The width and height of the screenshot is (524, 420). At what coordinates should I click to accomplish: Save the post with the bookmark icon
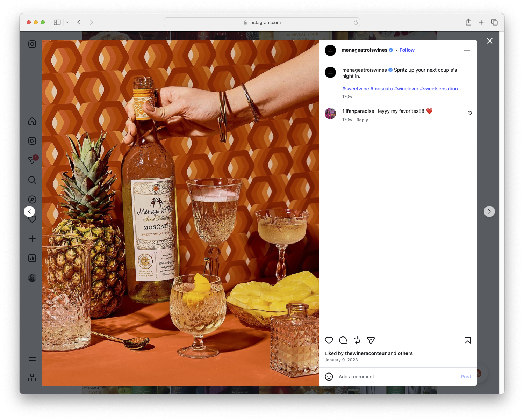click(467, 340)
